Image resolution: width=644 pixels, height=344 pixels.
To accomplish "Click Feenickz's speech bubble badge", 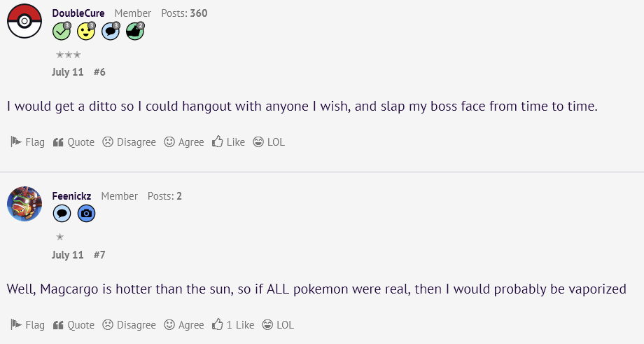I will tap(62, 213).
